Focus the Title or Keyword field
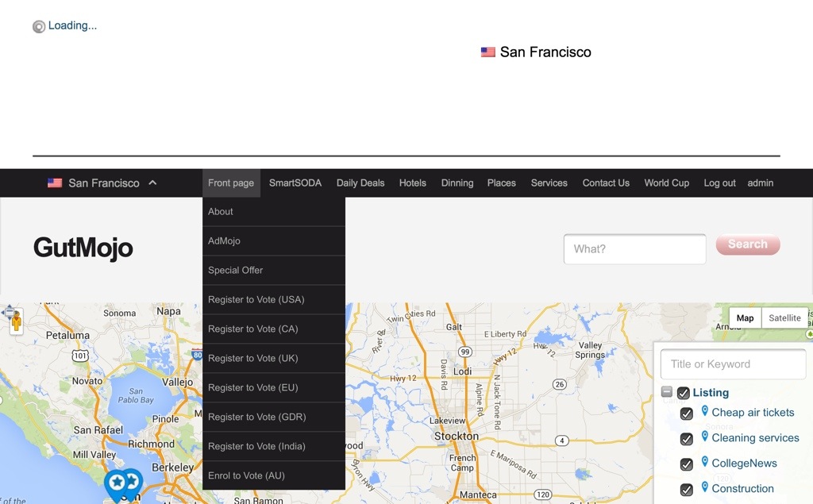Image resolution: width=813 pixels, height=504 pixels. [733, 364]
